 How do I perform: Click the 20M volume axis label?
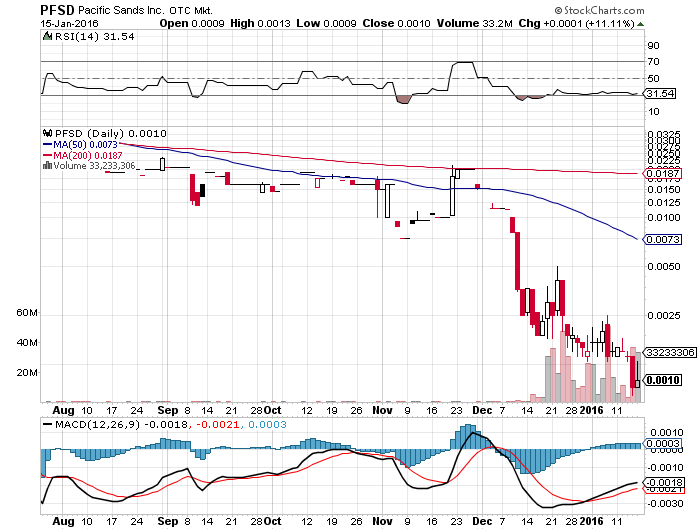pos(27,372)
